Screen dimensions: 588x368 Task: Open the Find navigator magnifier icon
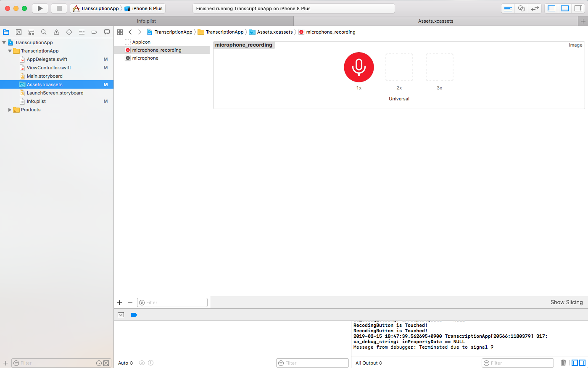(x=44, y=32)
